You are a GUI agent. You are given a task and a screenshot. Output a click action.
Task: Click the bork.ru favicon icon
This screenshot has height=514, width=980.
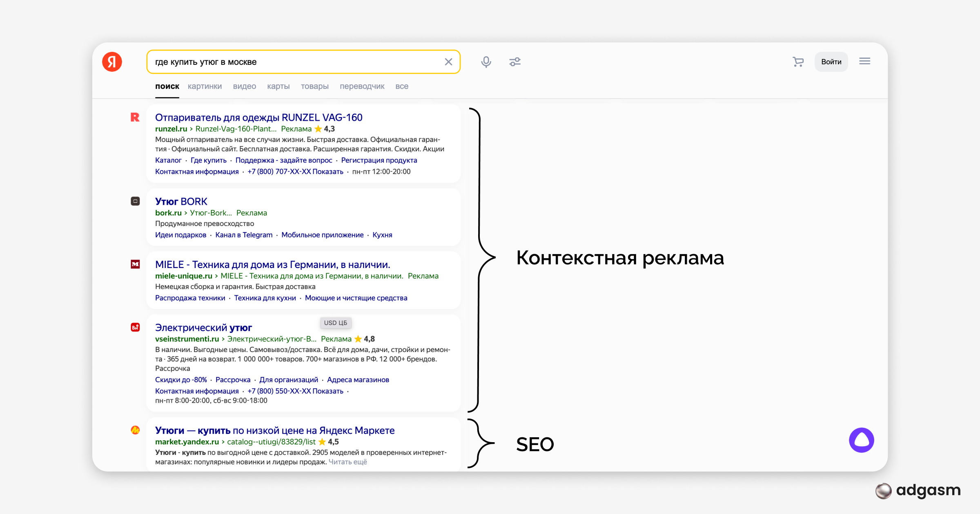[135, 201]
